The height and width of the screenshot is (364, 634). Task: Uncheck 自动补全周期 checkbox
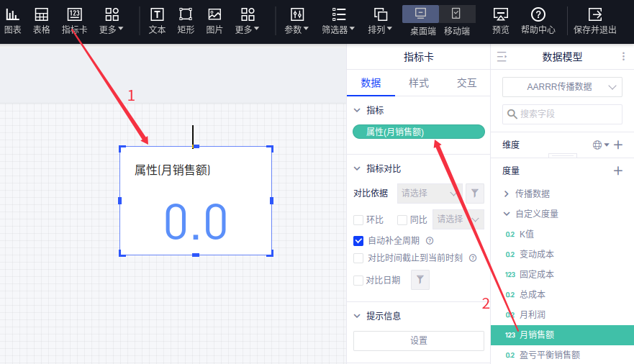[x=358, y=241]
